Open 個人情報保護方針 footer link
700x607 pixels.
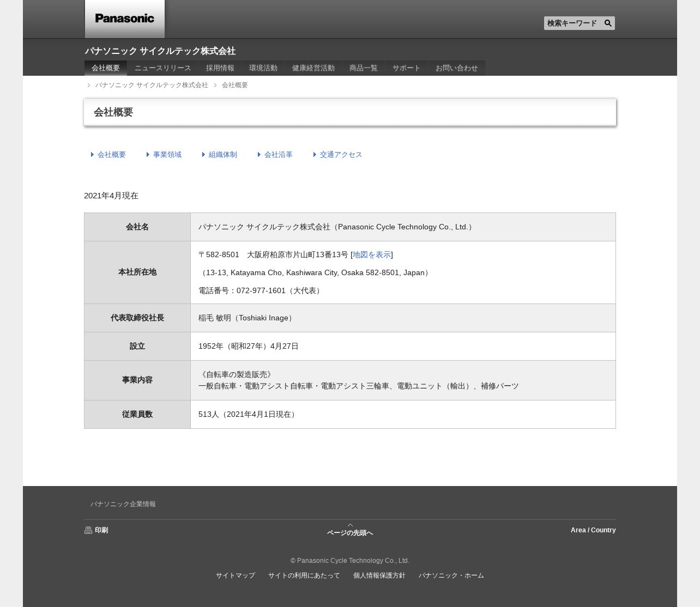point(379,575)
